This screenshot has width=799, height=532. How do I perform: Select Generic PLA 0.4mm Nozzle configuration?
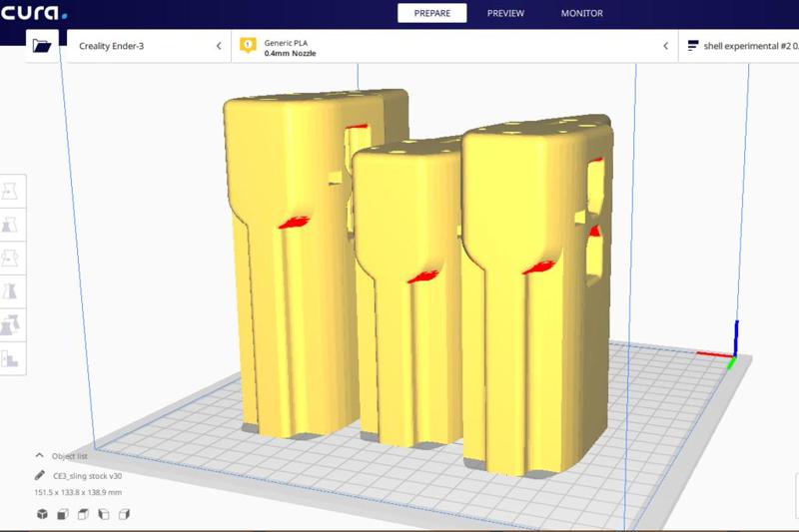pos(454,46)
